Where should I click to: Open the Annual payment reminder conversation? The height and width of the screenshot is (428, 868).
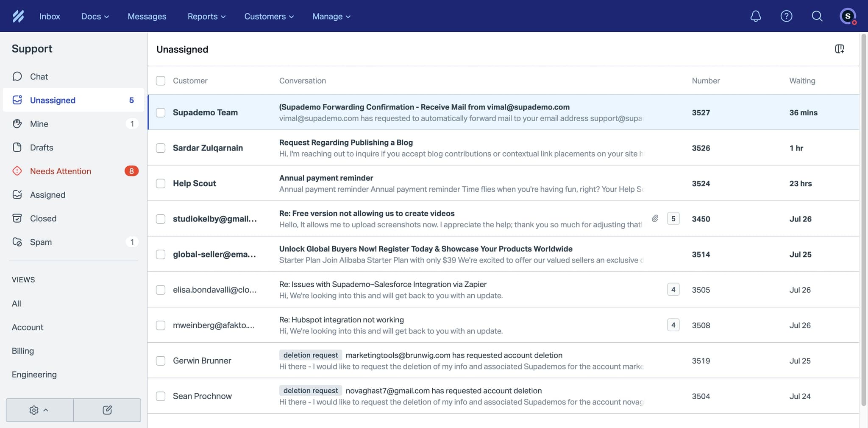click(x=326, y=178)
